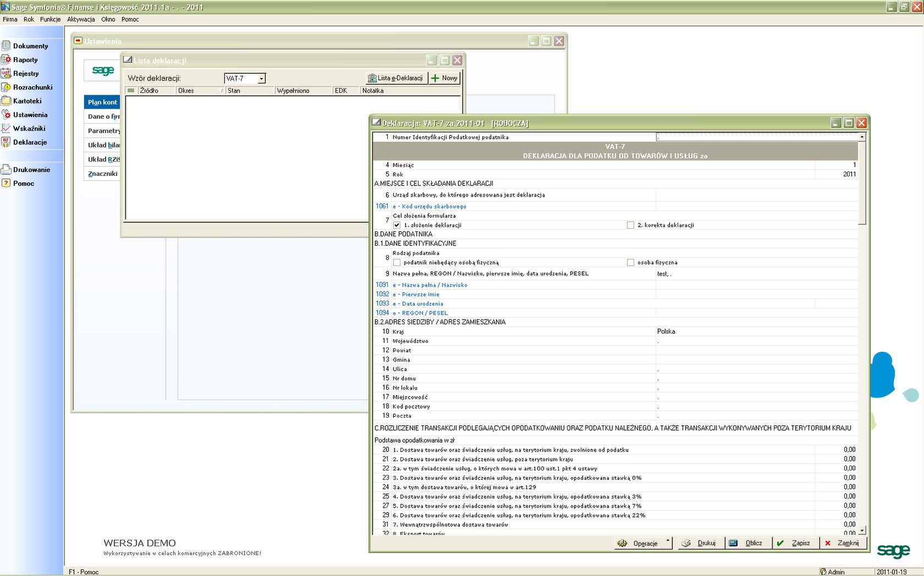Open the Okno menu
Screen dimensions: 924x576
click(108, 19)
